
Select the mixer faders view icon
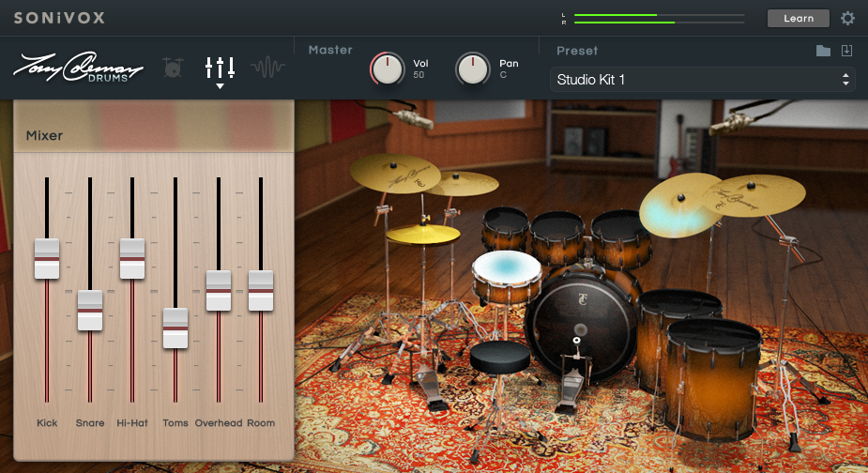pyautogui.click(x=220, y=68)
